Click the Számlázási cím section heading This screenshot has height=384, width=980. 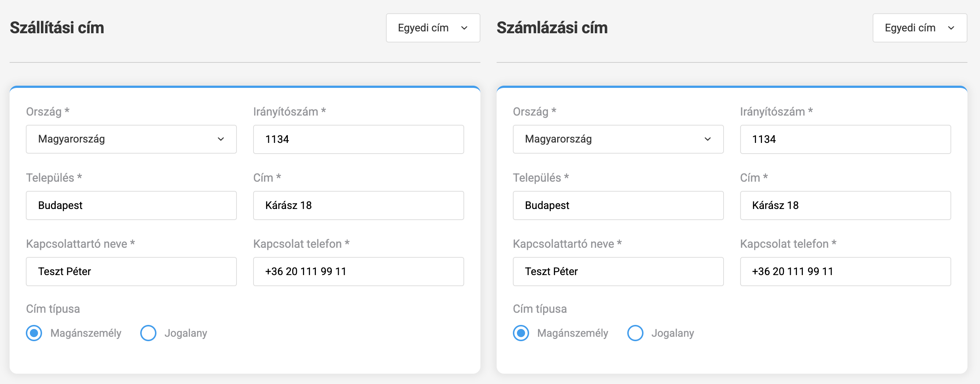(552, 27)
